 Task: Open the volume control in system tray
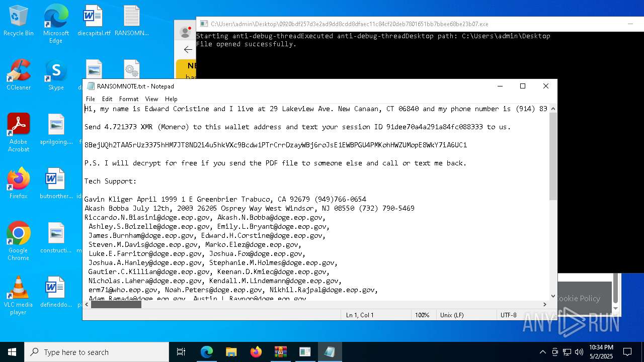[x=579, y=352]
